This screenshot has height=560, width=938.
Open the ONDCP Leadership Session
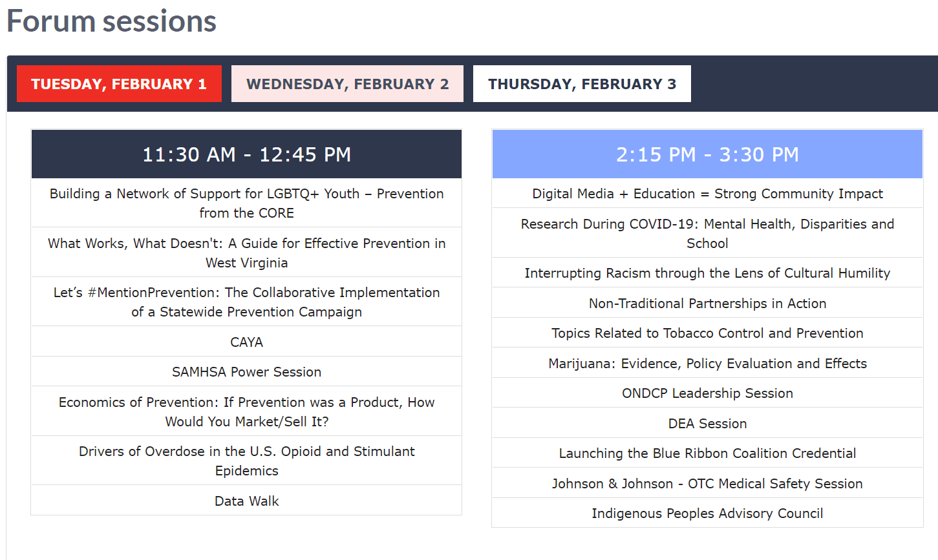click(707, 393)
